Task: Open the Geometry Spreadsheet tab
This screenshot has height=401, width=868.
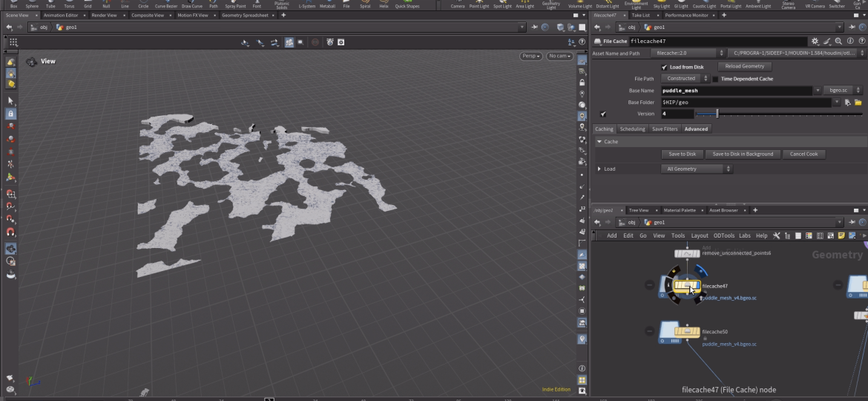Action: [x=246, y=15]
